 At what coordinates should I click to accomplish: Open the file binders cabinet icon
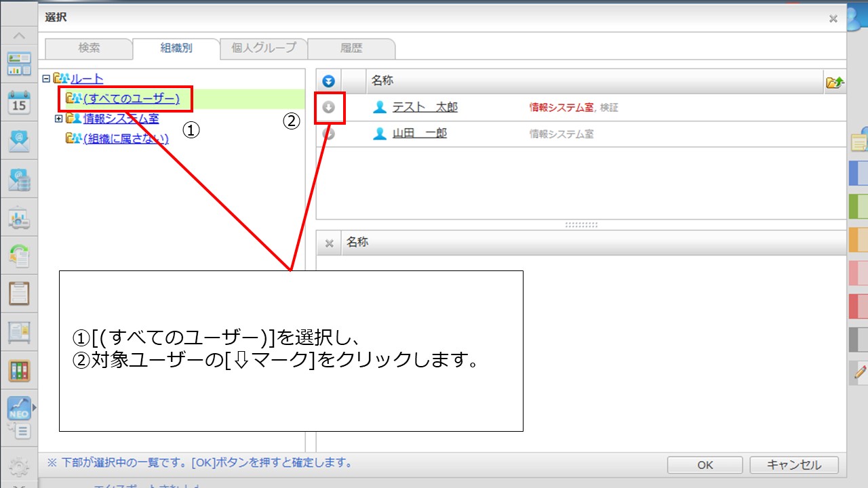[x=19, y=371]
